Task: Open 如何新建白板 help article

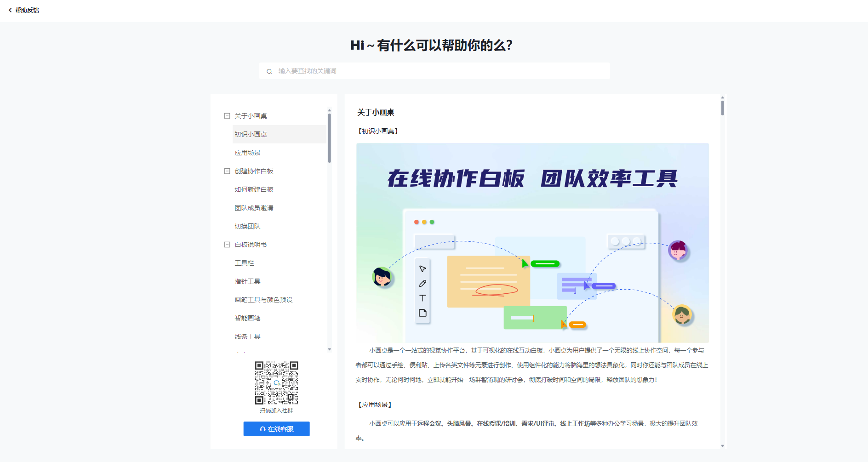Action: (254, 189)
